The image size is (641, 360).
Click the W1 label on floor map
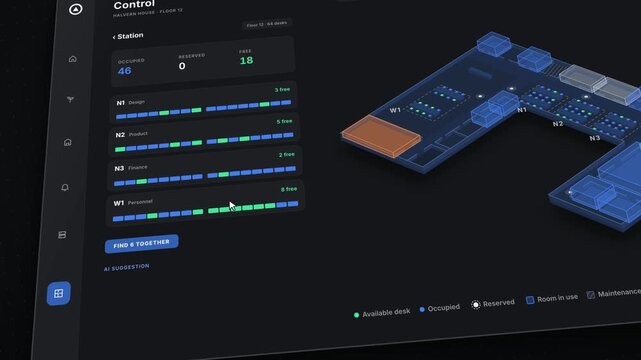(395, 110)
